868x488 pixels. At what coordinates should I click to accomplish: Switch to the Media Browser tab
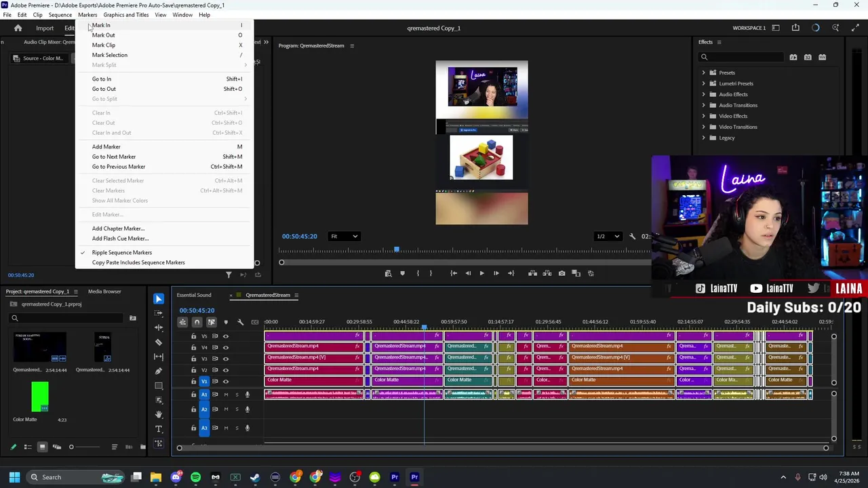pyautogui.click(x=104, y=291)
